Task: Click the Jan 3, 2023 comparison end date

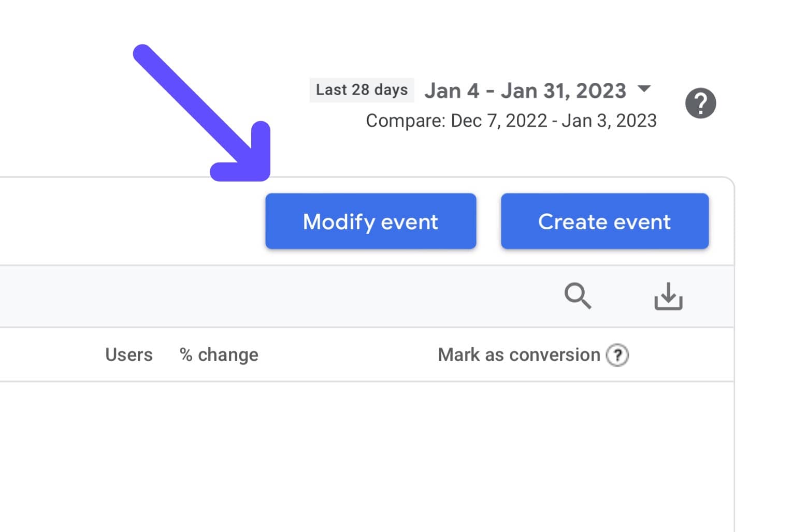Action: [x=609, y=121]
